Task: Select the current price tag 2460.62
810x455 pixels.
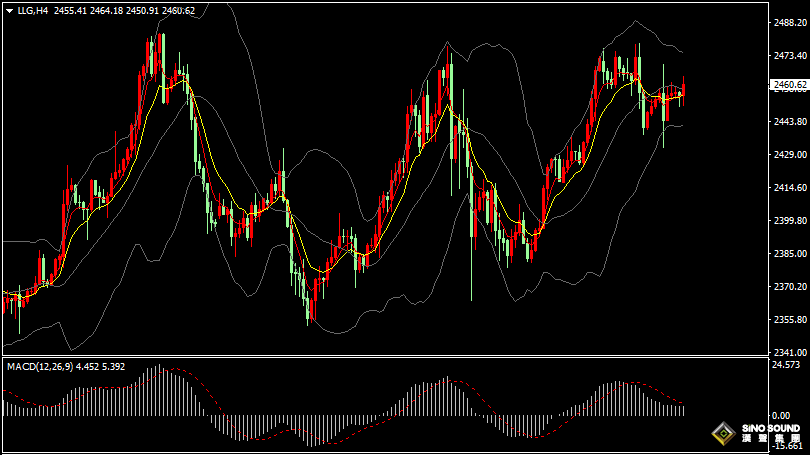Action: pos(790,85)
